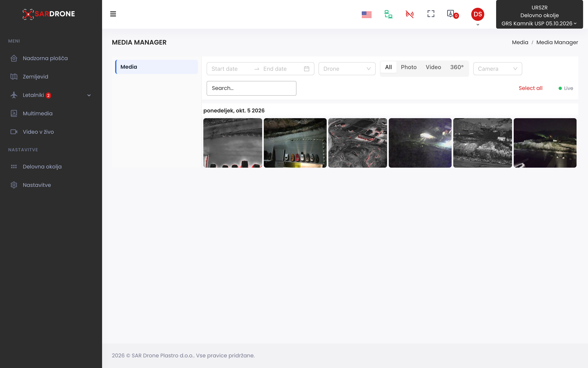
Task: Click the green network devices icon
Action: tap(388, 14)
